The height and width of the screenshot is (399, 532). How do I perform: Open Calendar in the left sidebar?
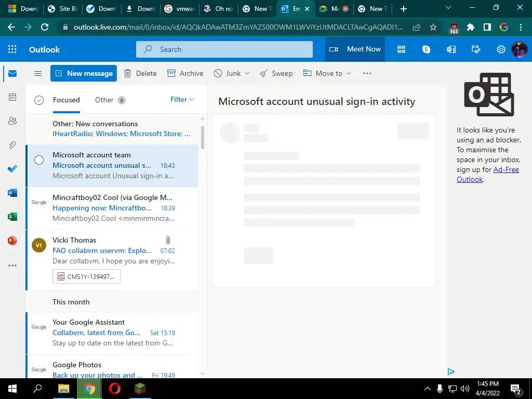point(12,97)
